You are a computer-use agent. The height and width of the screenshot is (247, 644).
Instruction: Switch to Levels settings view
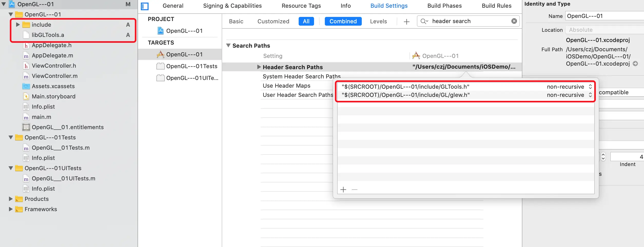378,21
